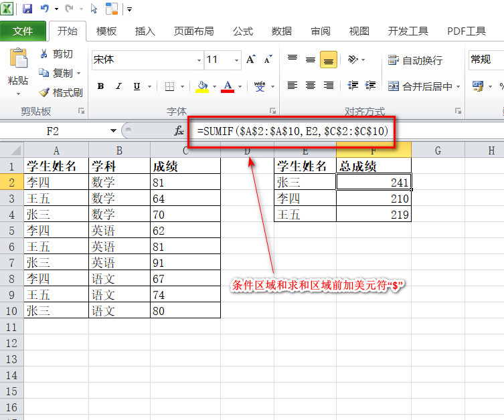Select left horizontal text alignment

(292, 86)
